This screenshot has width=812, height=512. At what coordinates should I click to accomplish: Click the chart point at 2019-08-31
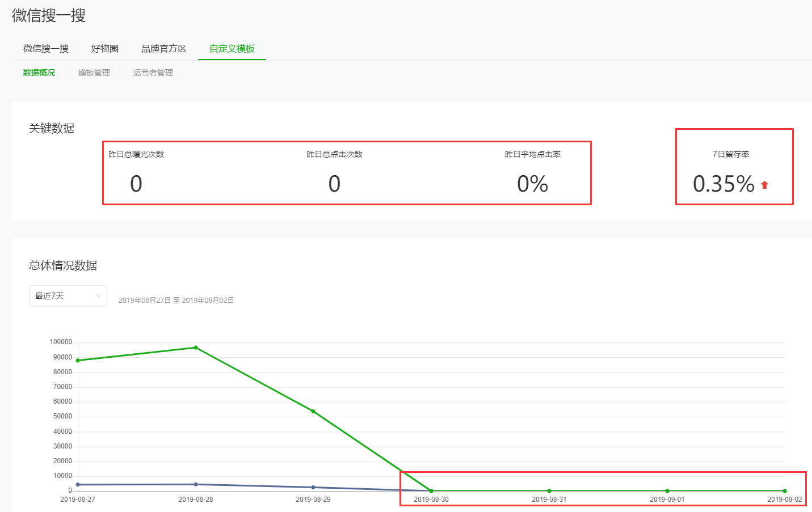point(549,491)
